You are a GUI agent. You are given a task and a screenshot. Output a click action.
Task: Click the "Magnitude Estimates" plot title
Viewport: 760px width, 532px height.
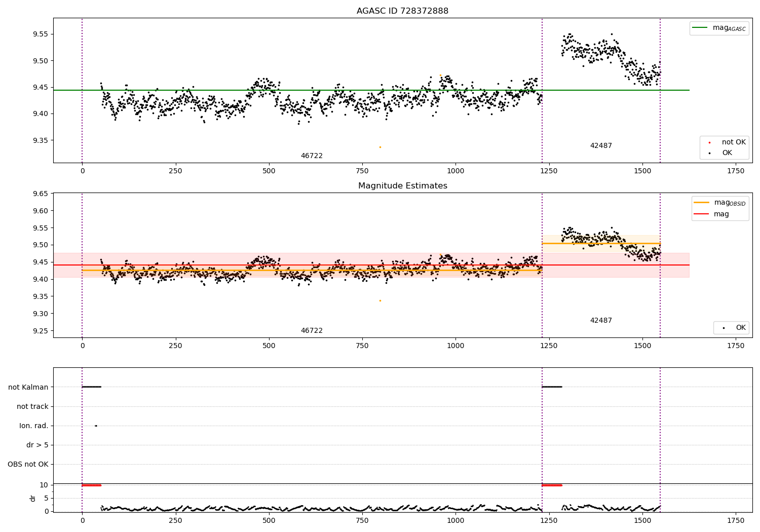point(402,186)
